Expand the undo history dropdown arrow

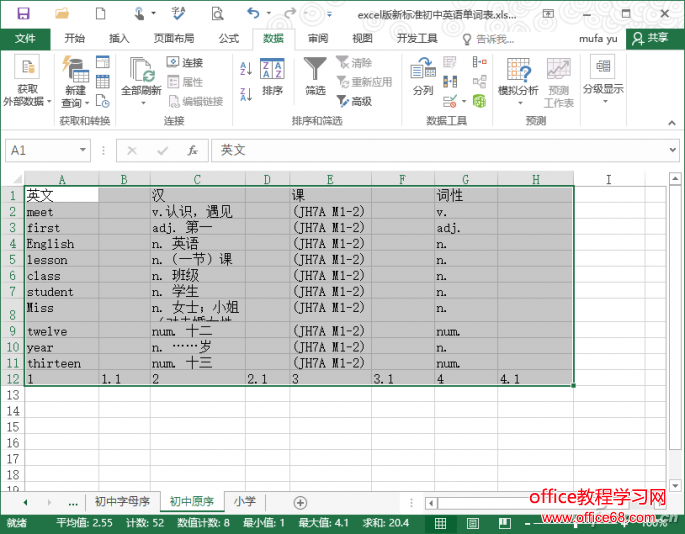point(269,14)
